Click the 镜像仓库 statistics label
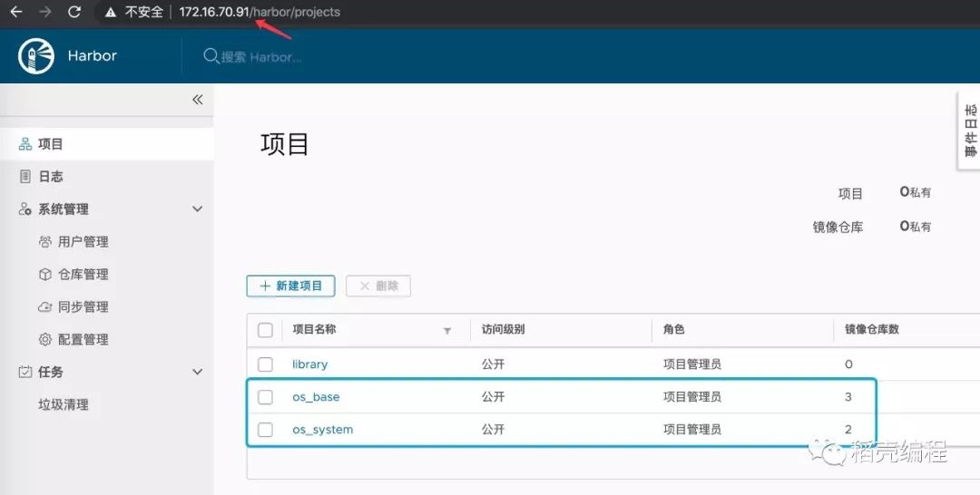980x495 pixels. coord(838,228)
